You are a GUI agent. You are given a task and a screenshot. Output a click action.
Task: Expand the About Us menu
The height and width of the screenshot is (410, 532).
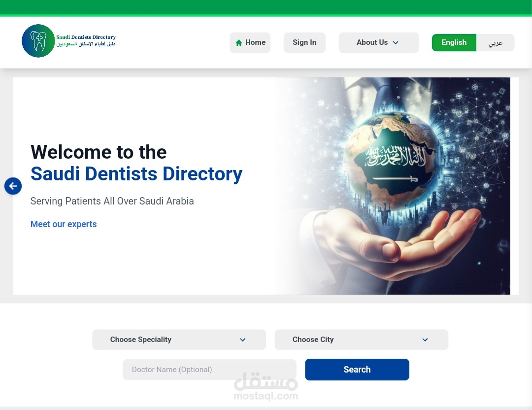click(379, 42)
